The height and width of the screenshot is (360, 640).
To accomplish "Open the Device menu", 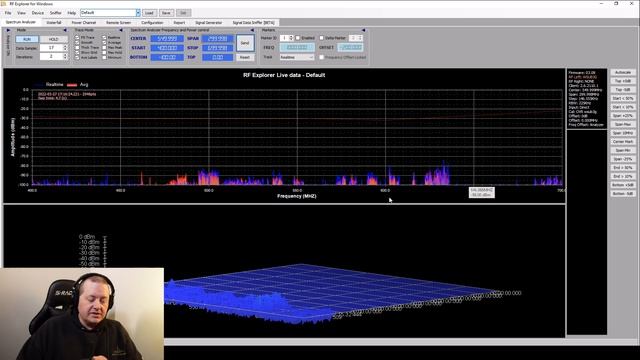I will (38, 13).
